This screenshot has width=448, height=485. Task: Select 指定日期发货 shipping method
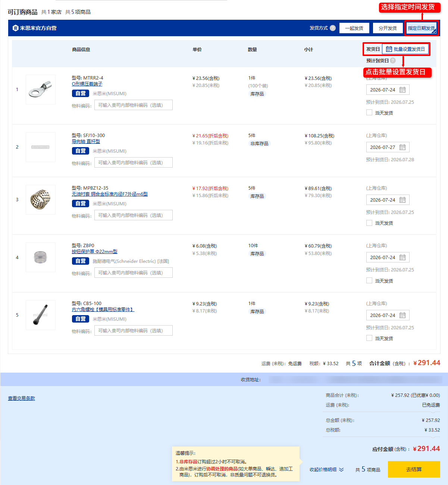422,28
